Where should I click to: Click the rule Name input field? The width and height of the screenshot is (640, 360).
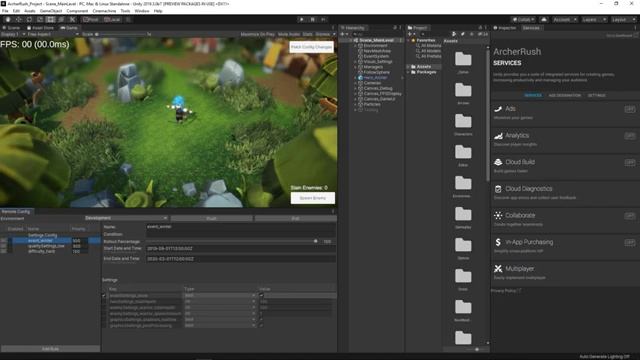click(x=241, y=227)
